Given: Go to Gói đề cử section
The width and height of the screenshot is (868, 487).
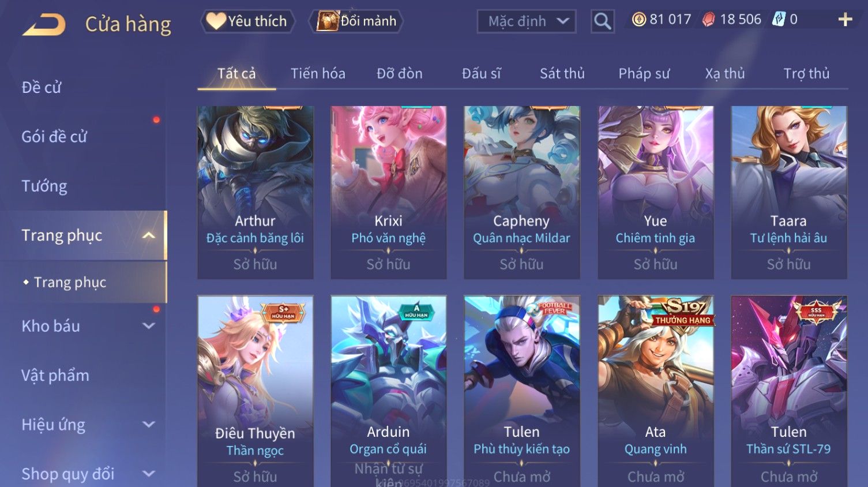Looking at the screenshot, I should click(x=54, y=137).
